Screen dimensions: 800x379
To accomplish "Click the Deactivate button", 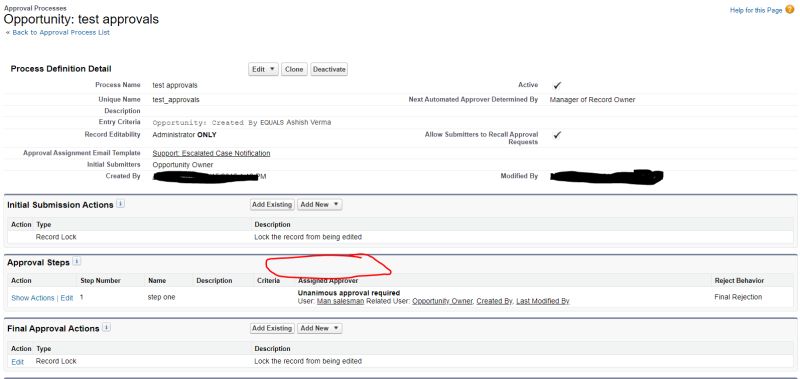I will (329, 69).
